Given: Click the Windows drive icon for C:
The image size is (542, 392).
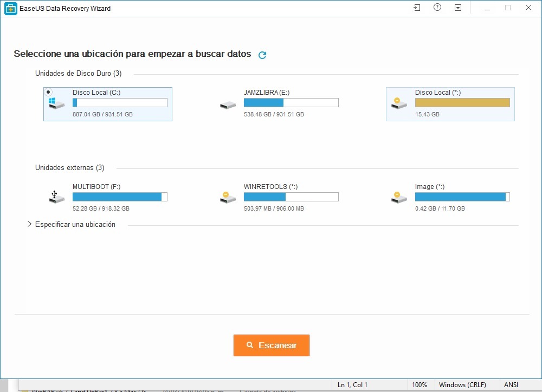Looking at the screenshot, I should [56, 103].
